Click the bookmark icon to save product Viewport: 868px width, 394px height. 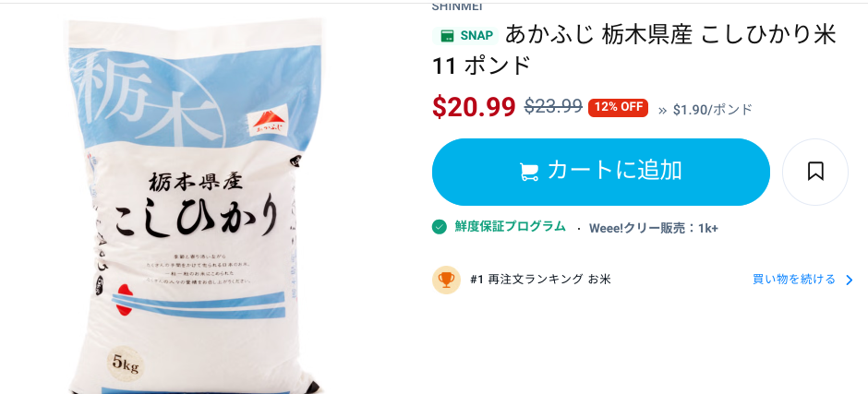814,172
